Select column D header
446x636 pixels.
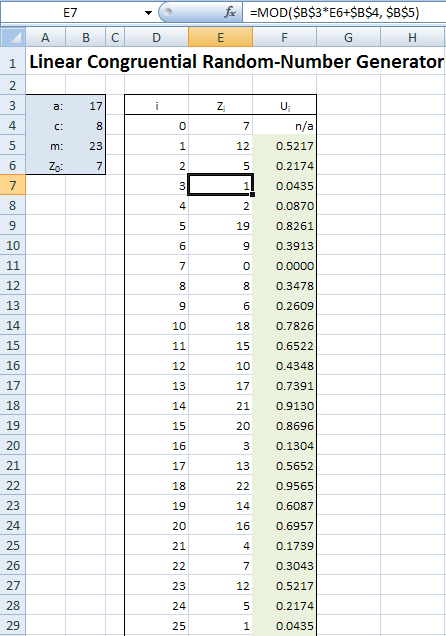tap(157, 38)
